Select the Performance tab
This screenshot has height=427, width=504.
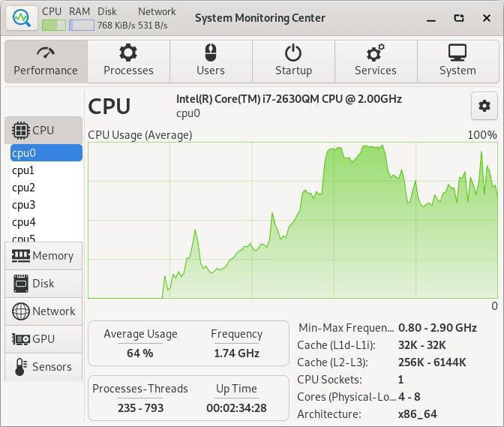46,62
